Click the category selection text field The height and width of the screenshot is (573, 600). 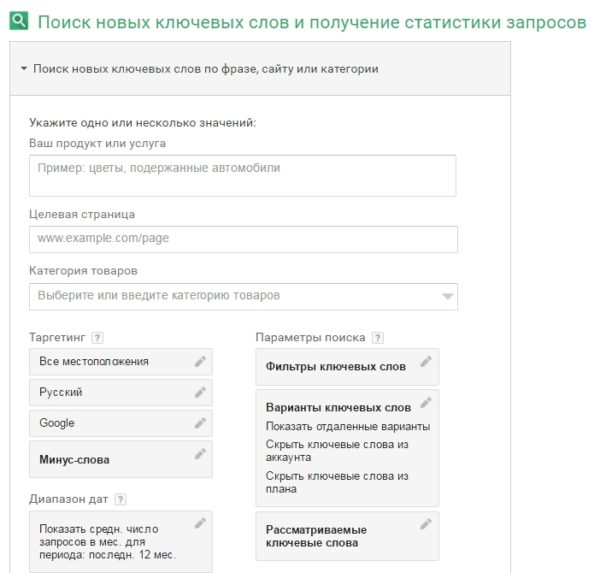[x=230, y=296]
